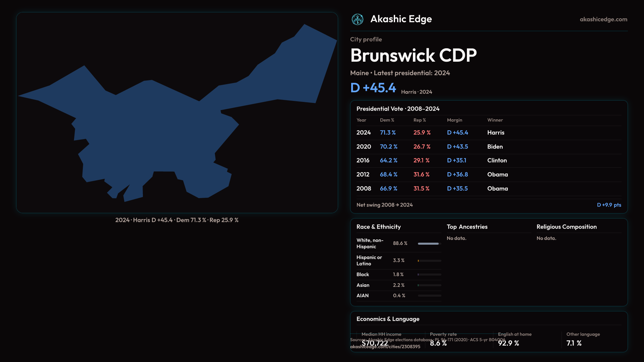The height and width of the screenshot is (362, 644).
Task: Select the 2024 Harris election row
Action: pos(488,133)
